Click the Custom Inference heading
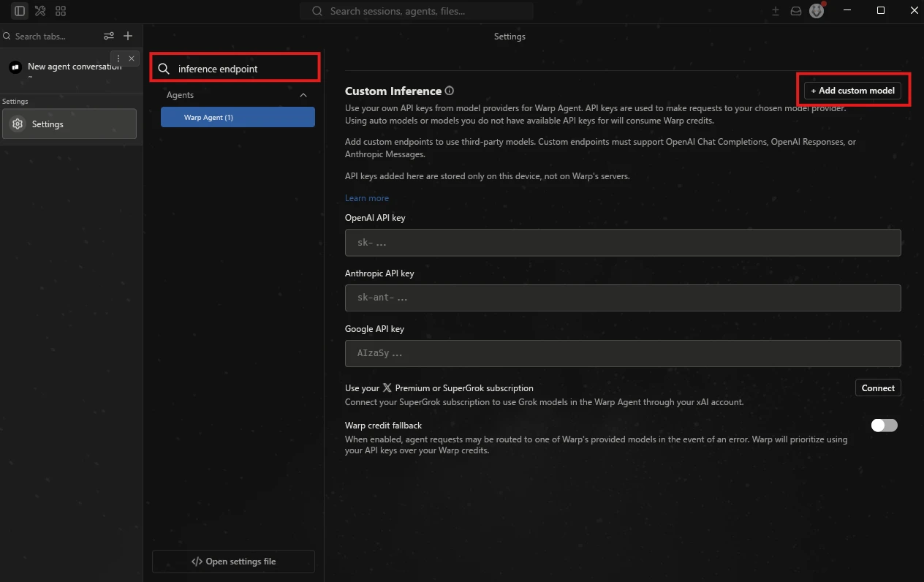924x582 pixels. (x=393, y=91)
